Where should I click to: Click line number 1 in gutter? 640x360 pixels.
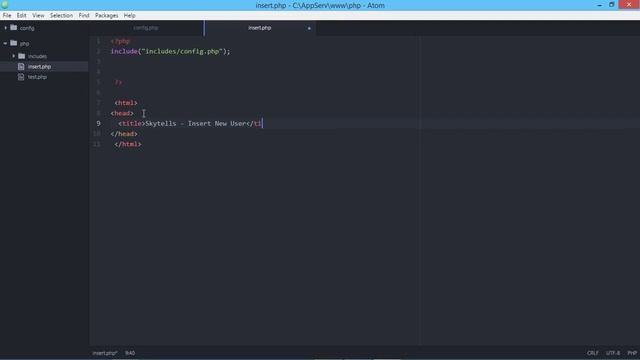coord(98,41)
